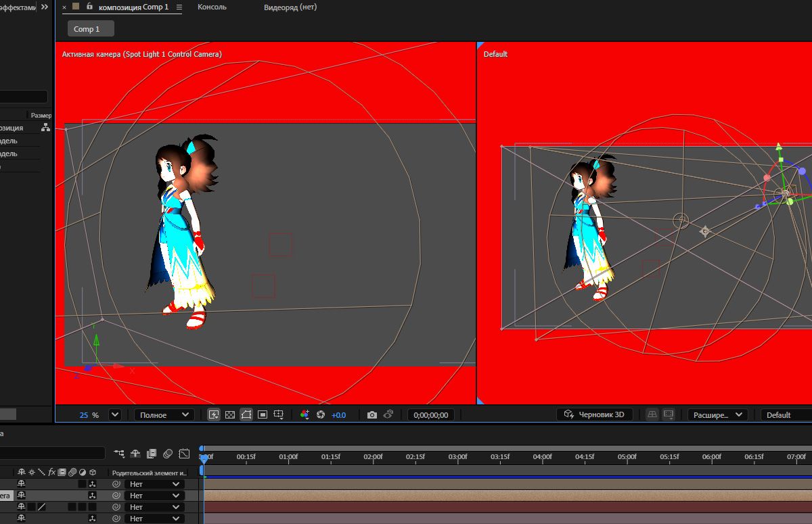Toggle the transparency grid icon
The image size is (812, 524).
pyautogui.click(x=230, y=414)
